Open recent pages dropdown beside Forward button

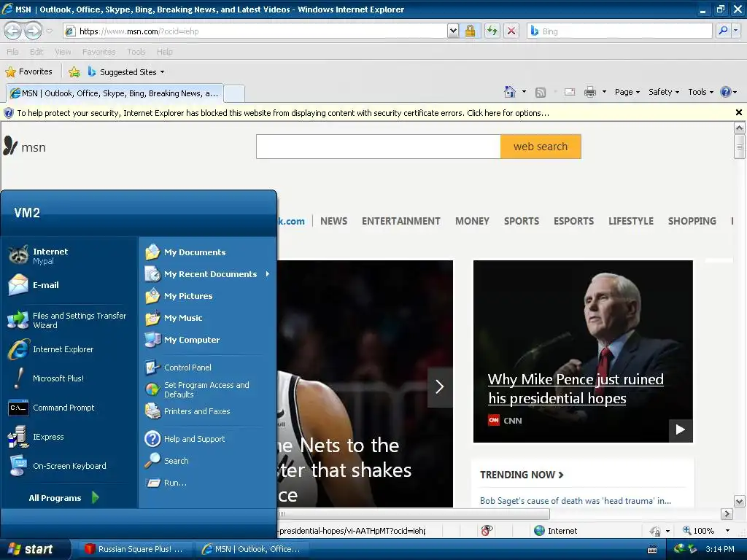[x=50, y=31]
